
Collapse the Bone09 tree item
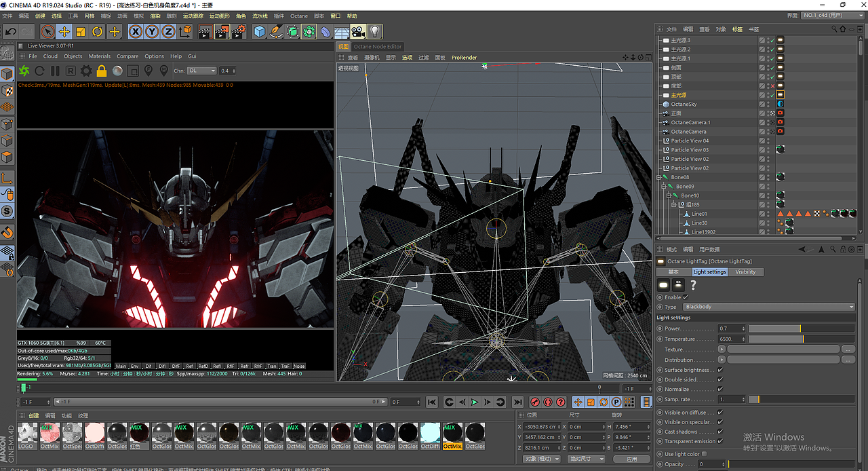coord(663,186)
